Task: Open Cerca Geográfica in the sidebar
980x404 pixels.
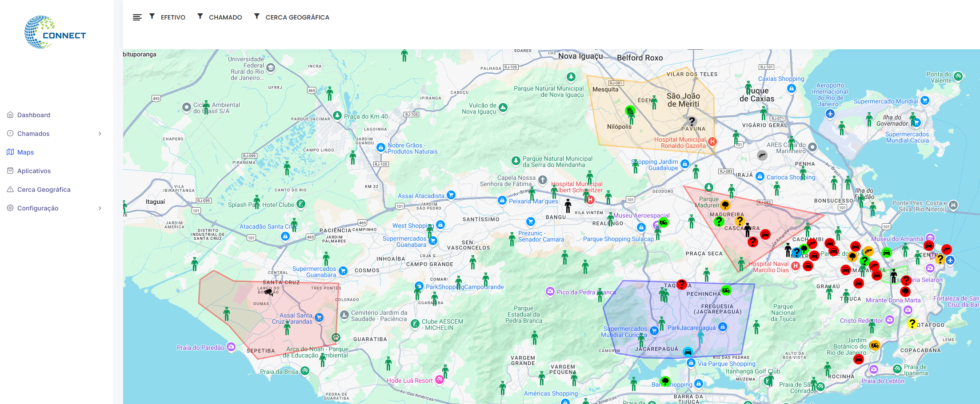Action: click(x=44, y=190)
